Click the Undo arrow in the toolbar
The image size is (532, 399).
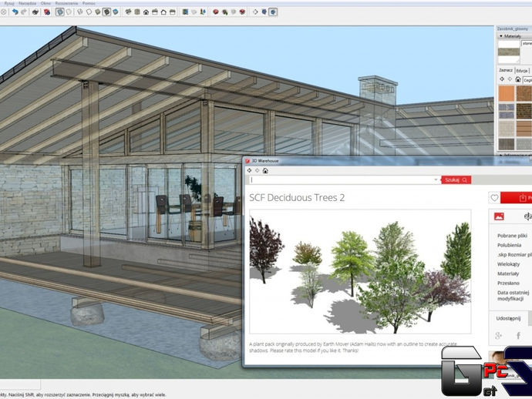click(15, 12)
